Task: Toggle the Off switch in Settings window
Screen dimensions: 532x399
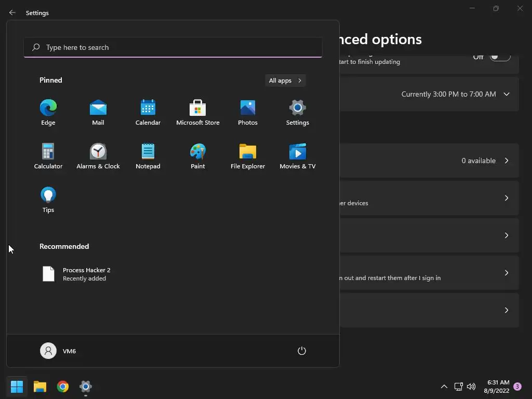Action: coord(500,57)
